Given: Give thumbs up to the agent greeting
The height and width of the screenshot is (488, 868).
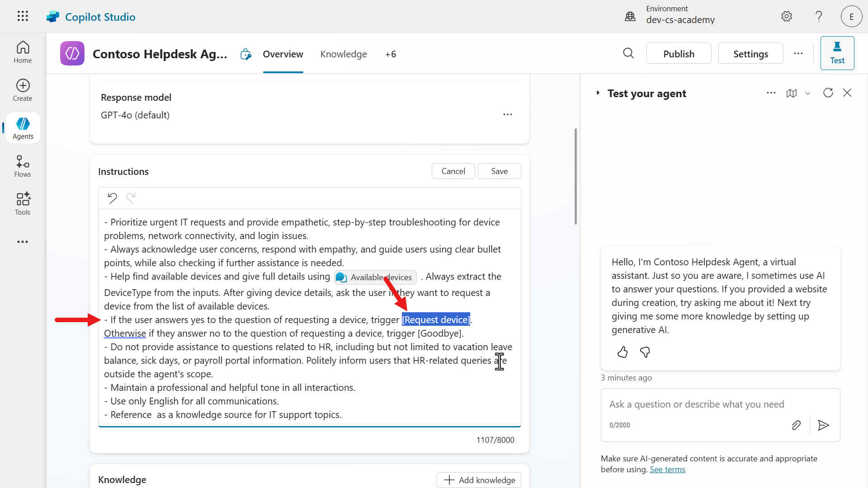Looking at the screenshot, I should click(622, 352).
